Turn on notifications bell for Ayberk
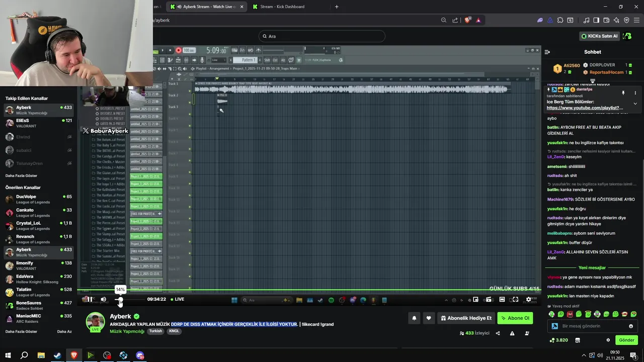 click(x=414, y=318)
